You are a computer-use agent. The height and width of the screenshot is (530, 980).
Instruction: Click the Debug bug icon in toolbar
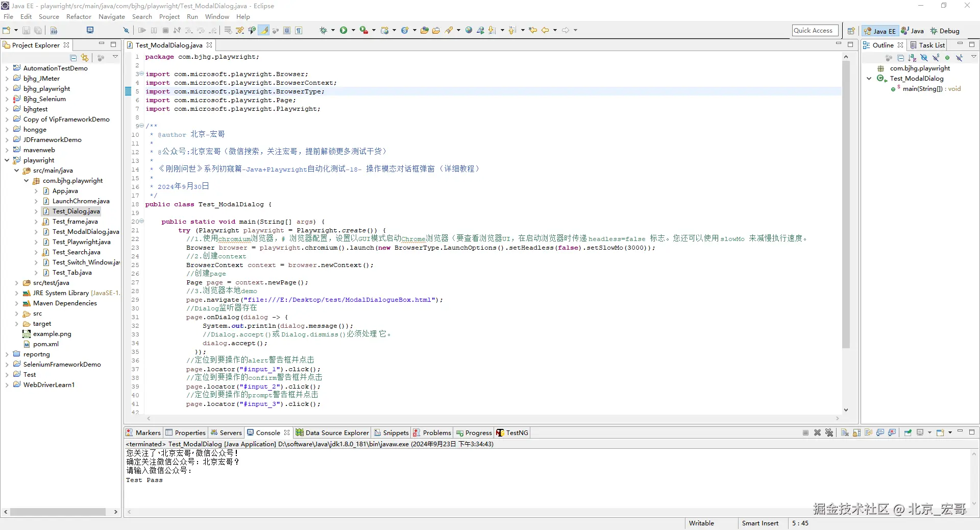tap(323, 30)
